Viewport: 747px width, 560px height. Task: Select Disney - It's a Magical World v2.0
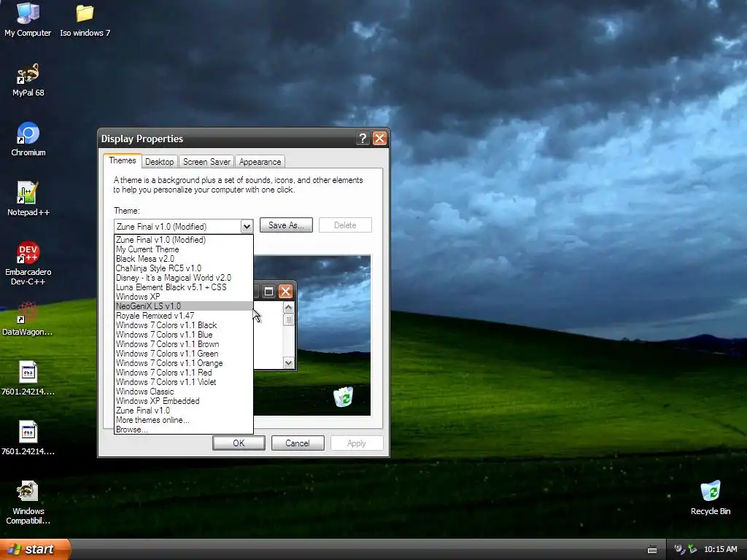(x=184, y=278)
